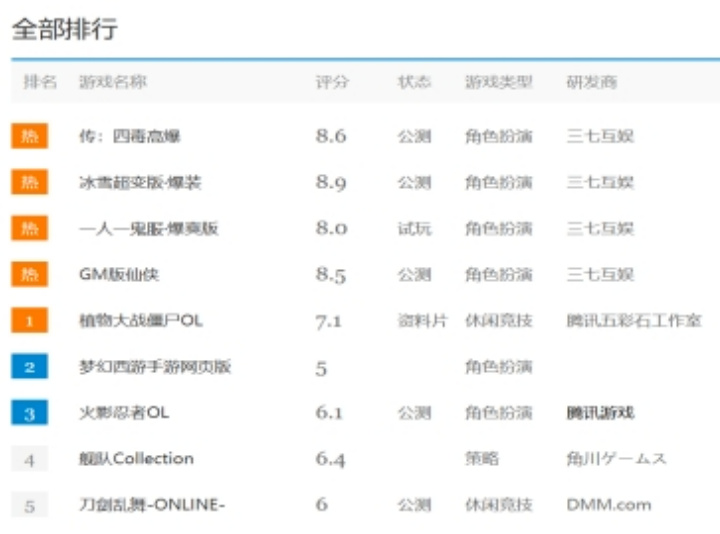This screenshot has width=720, height=534.
Task: Open 刀剑乱舞-ONLINE- game entry
Action: (x=152, y=505)
